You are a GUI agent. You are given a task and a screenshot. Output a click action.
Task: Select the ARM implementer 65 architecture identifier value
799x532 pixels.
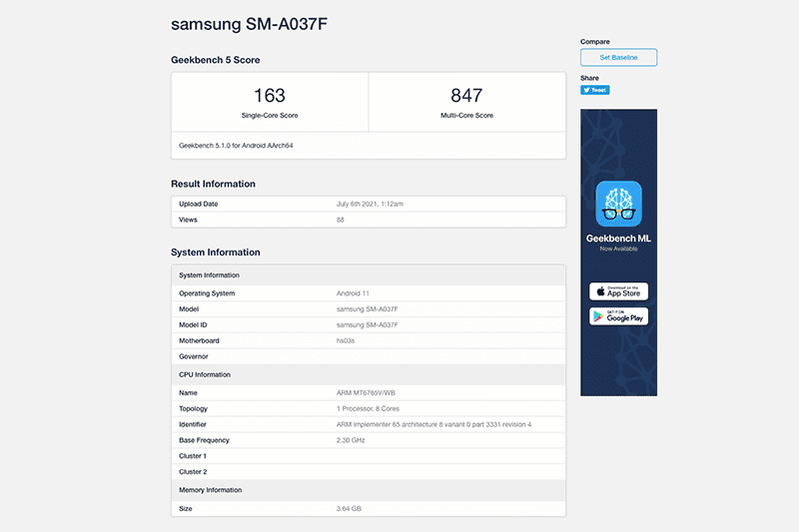(x=433, y=424)
